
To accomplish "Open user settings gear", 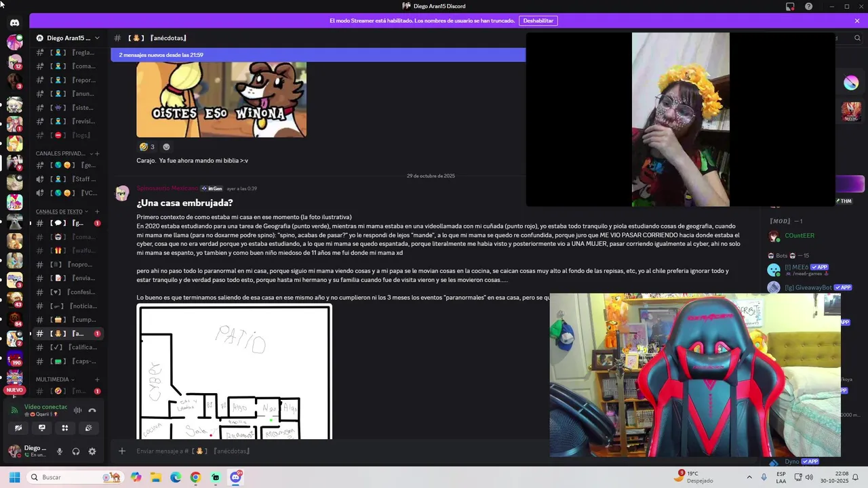I will pos(92,451).
